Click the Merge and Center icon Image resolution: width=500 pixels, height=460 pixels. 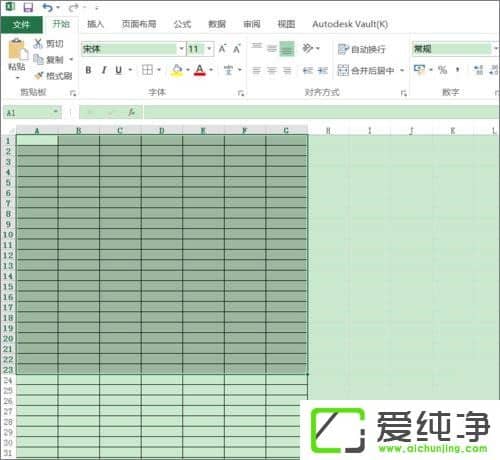[x=343, y=70]
